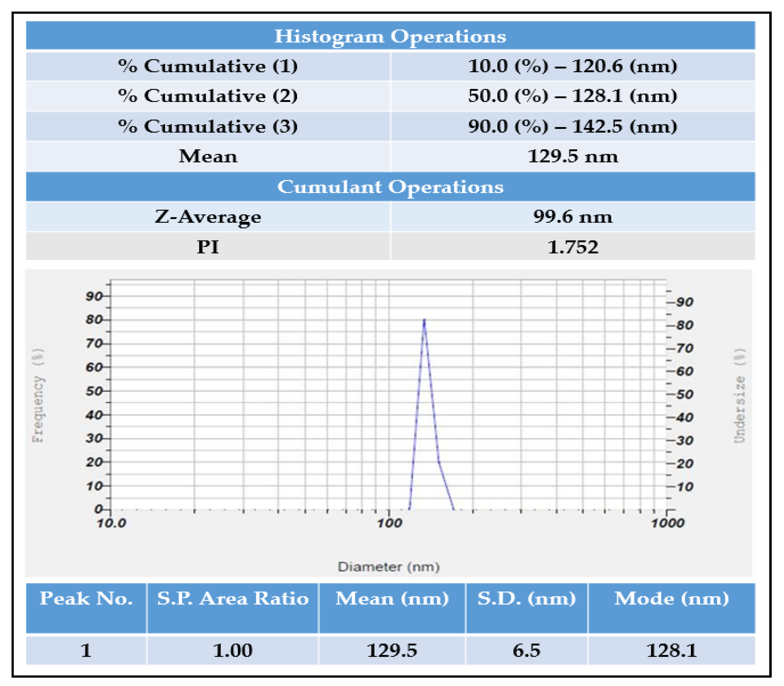Click the 50.0 (%) – 128.1 (nm) value
The width and height of the screenshot is (784, 686).
(573, 96)
